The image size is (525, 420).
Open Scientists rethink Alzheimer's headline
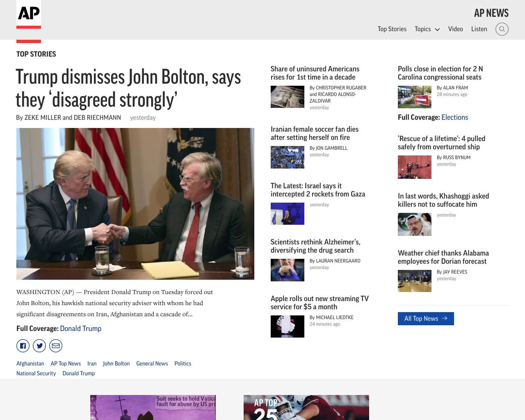[x=315, y=246]
